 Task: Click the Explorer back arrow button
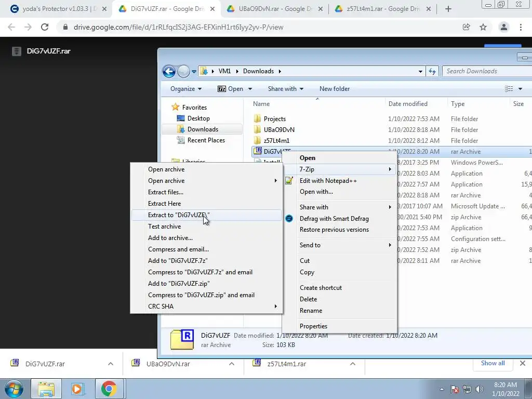[169, 71]
